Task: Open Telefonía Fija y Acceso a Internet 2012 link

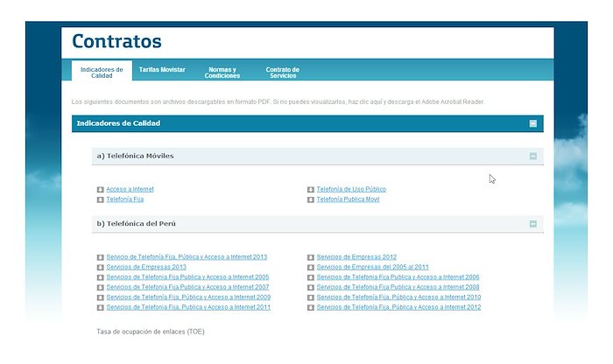Action: (x=398, y=307)
